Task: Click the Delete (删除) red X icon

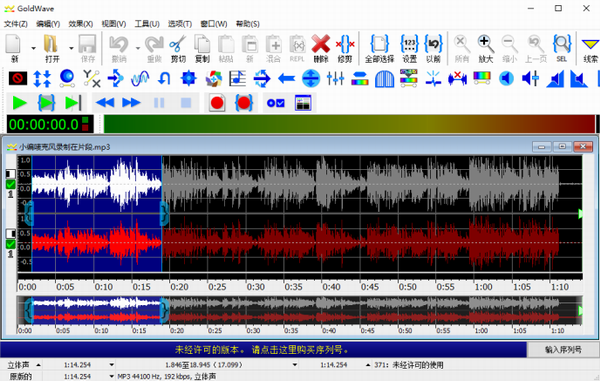Action: (321, 45)
